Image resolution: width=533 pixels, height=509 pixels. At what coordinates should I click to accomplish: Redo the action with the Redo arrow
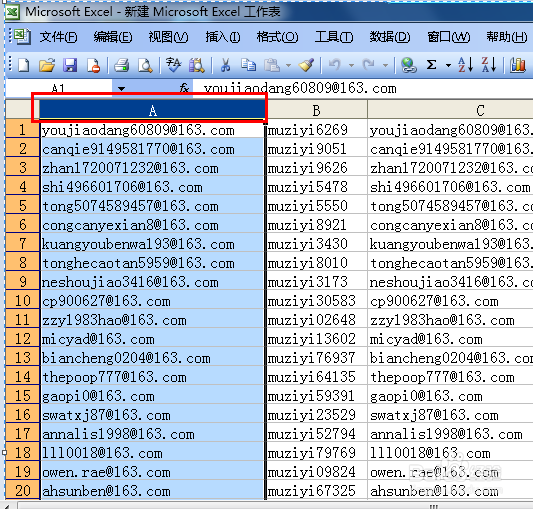click(x=369, y=65)
